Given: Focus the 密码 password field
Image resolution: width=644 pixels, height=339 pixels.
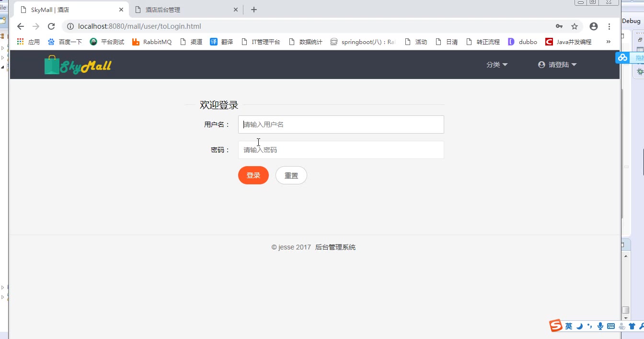Looking at the screenshot, I should (x=341, y=150).
